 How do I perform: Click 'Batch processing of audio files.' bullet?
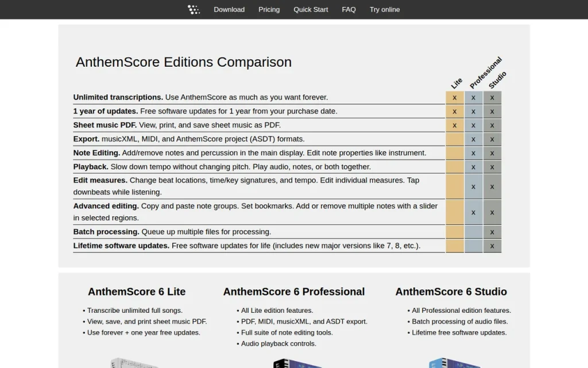tap(460, 321)
